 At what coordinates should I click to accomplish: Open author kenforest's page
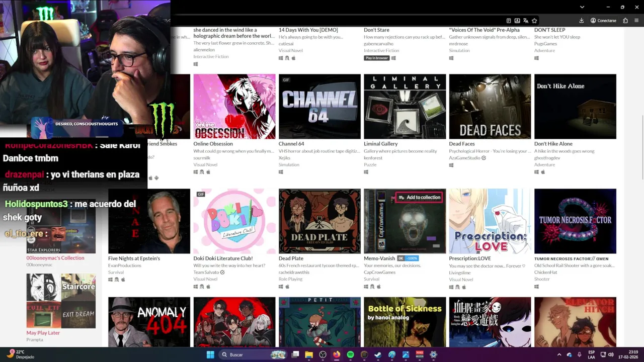373,158
